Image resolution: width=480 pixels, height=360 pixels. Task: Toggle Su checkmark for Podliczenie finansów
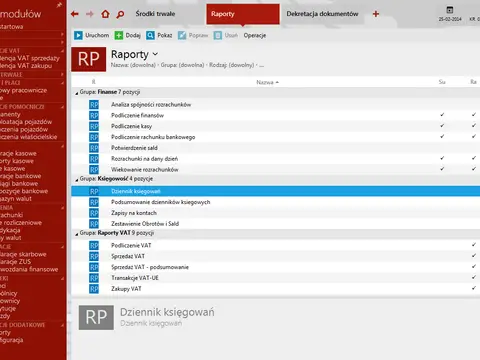coord(442,115)
